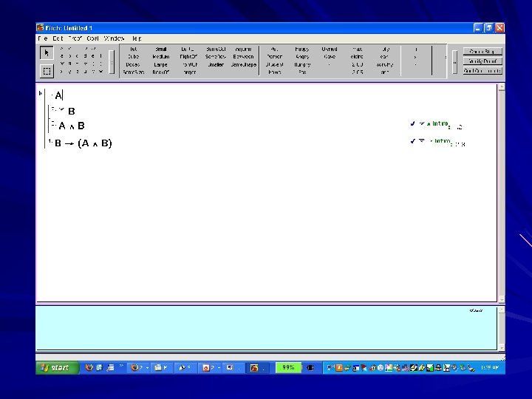Click the Happy predicate in the toolbar
This screenshot has width=532, height=399.
(301, 50)
